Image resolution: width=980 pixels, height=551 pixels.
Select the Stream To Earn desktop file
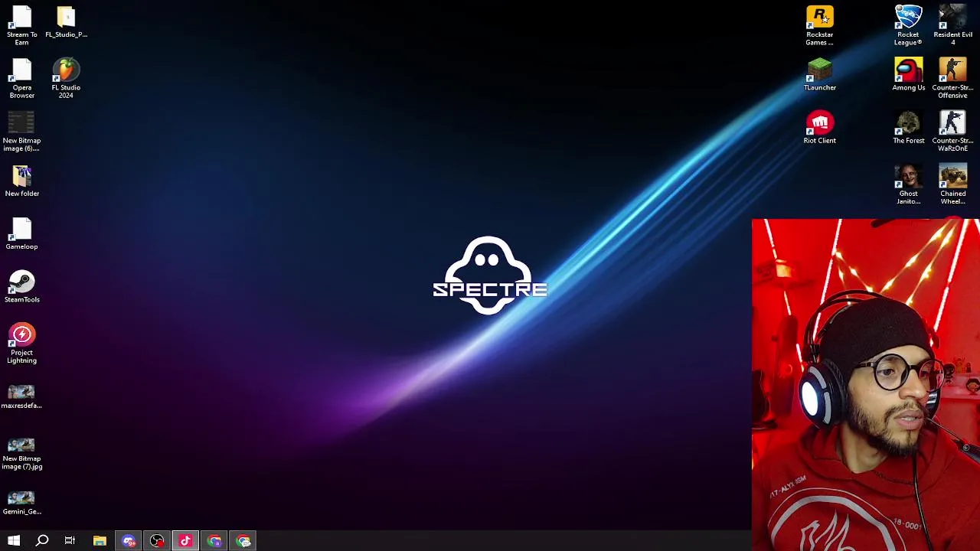pos(21,25)
